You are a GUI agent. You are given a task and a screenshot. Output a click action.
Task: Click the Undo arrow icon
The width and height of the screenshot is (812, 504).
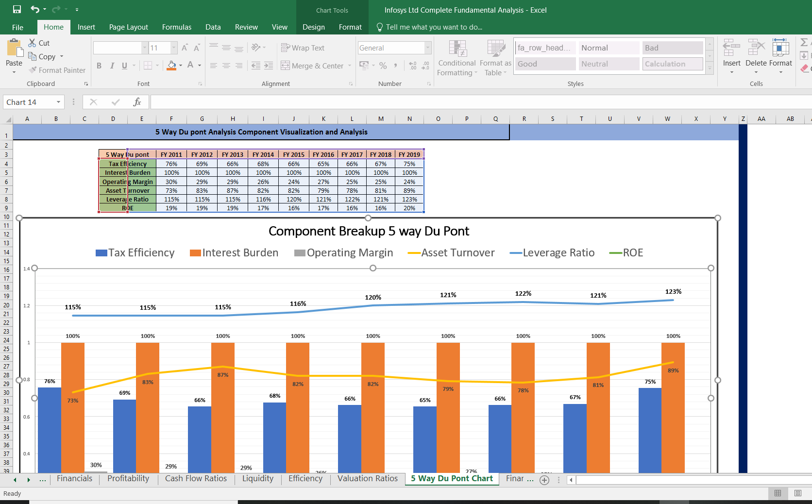pos(35,9)
